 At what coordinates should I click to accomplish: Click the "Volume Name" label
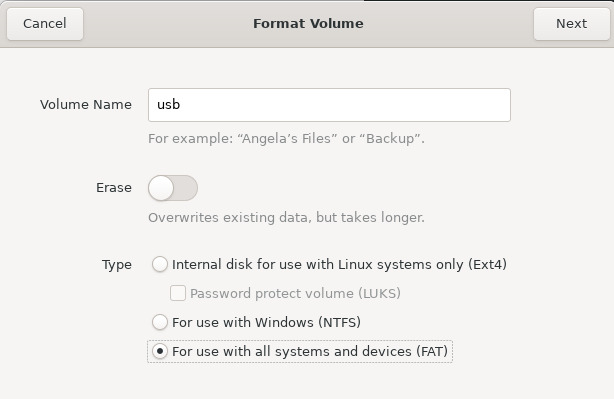pos(86,105)
